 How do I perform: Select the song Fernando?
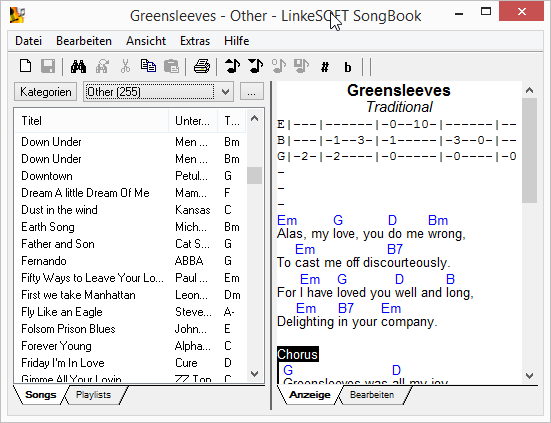click(x=130, y=261)
